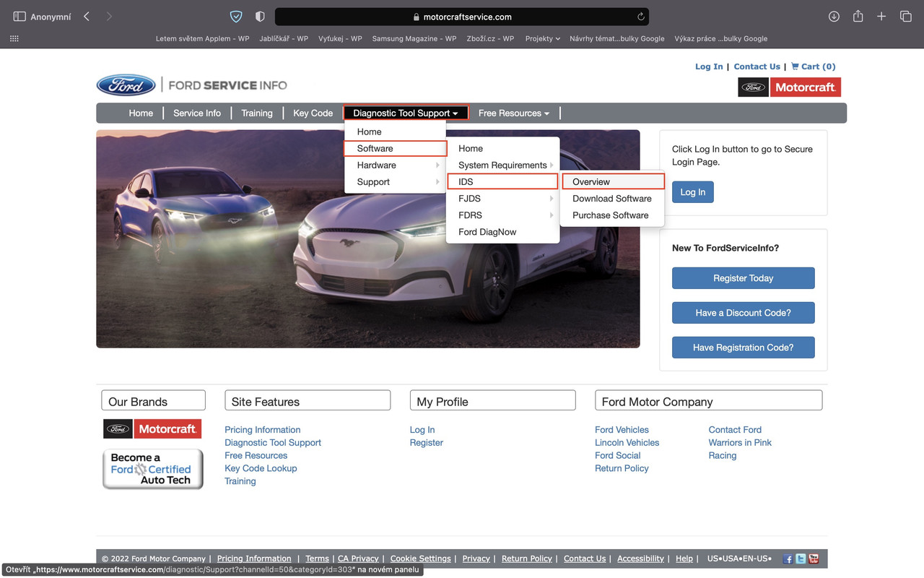Click the Mustang Mach-E hero image
This screenshot has height=578, width=924.
(368, 239)
